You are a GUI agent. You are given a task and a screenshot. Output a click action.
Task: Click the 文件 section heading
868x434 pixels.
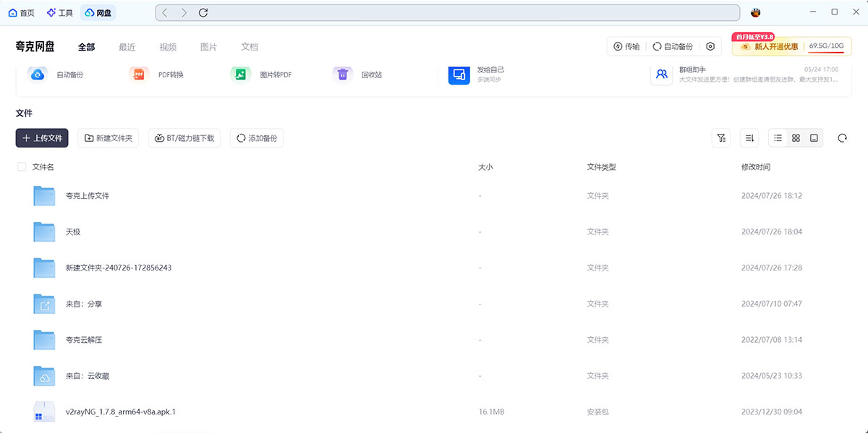(x=24, y=114)
